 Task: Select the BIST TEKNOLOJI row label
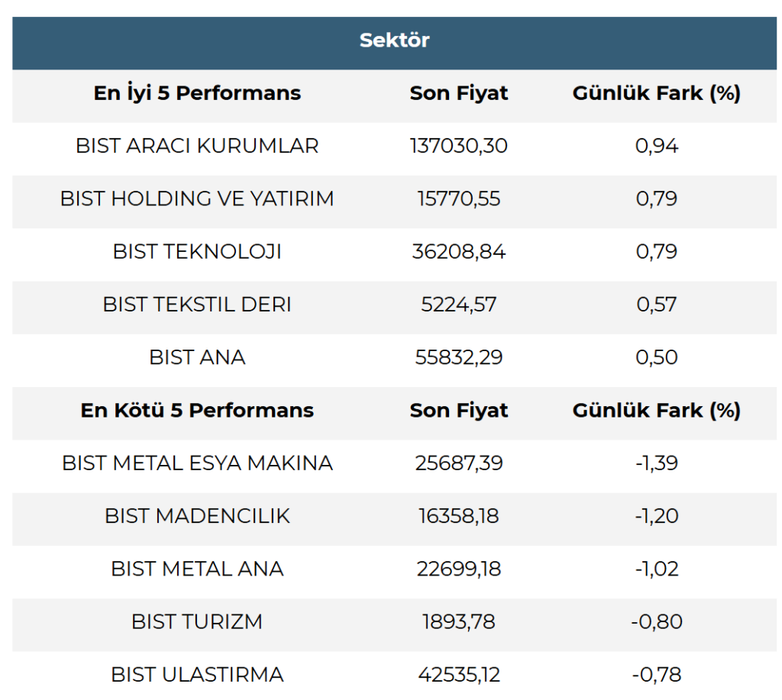point(197,251)
